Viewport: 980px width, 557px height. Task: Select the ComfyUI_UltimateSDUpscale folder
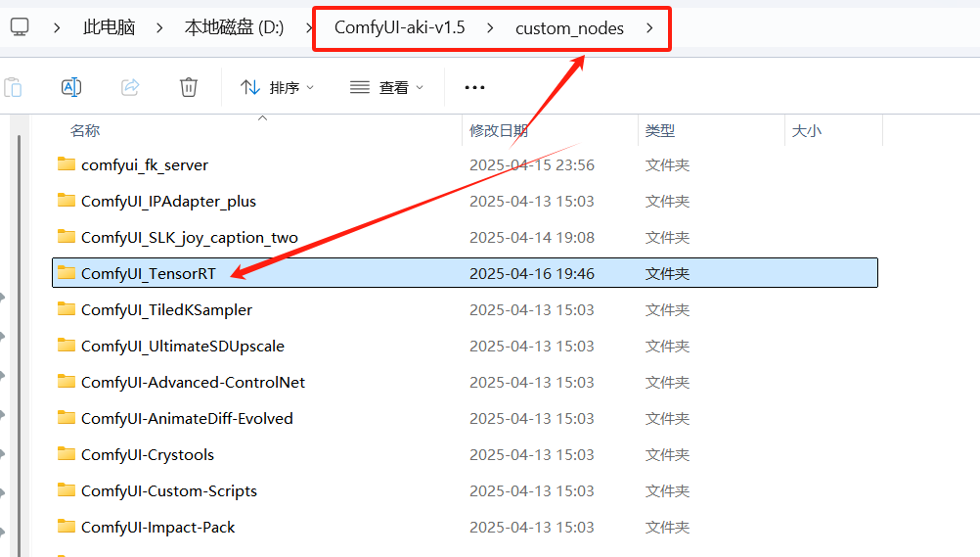tap(465, 347)
